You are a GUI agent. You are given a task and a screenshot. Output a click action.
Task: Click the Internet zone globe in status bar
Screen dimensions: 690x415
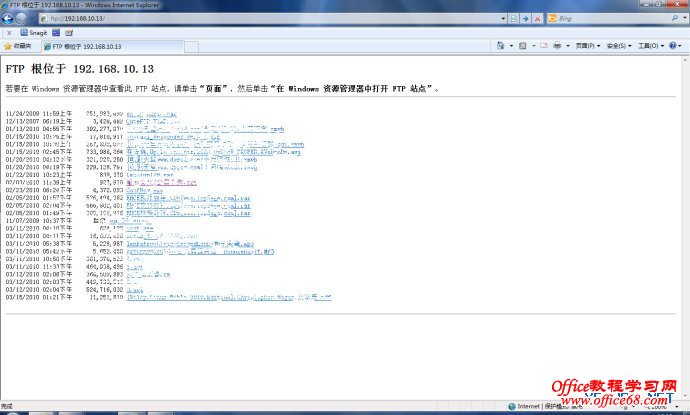(x=511, y=406)
